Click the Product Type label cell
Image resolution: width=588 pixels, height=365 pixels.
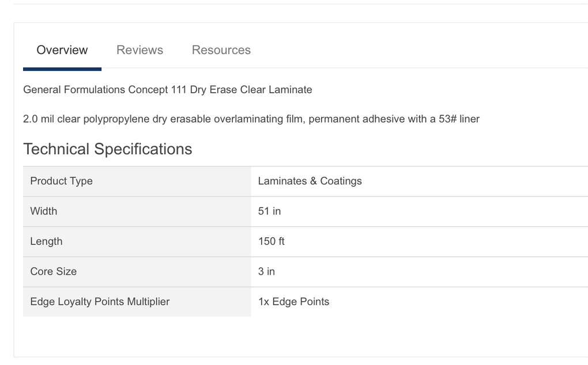[61, 181]
